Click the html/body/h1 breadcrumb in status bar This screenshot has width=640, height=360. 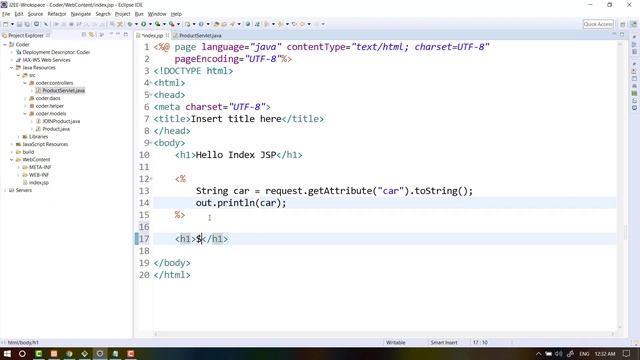click(22, 342)
